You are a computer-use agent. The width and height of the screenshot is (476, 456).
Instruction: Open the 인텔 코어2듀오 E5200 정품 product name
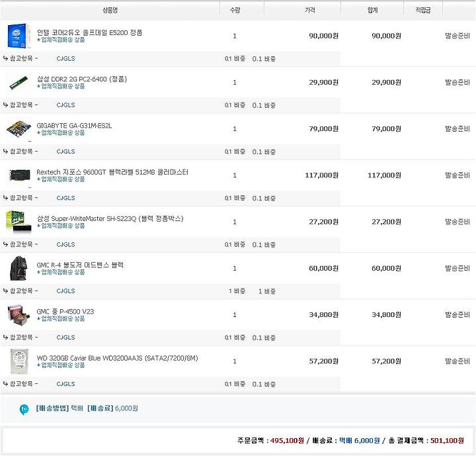coord(89,32)
